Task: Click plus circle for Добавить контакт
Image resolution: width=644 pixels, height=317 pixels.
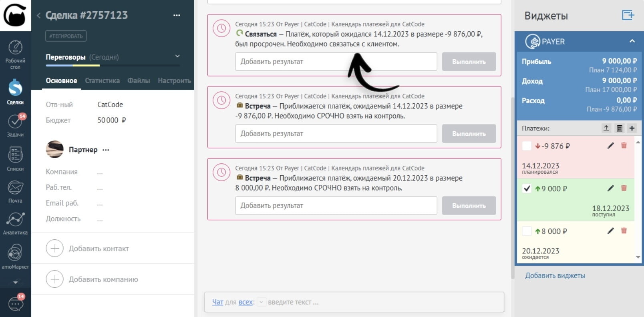Action: pos(55,248)
